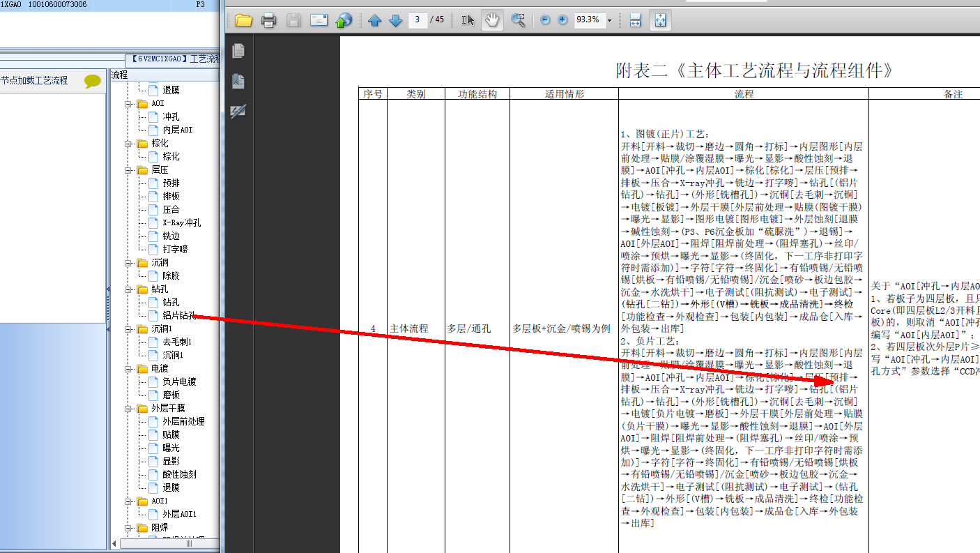Image resolution: width=980 pixels, height=553 pixels.
Task: Select the marquee zoom tool
Action: (518, 20)
